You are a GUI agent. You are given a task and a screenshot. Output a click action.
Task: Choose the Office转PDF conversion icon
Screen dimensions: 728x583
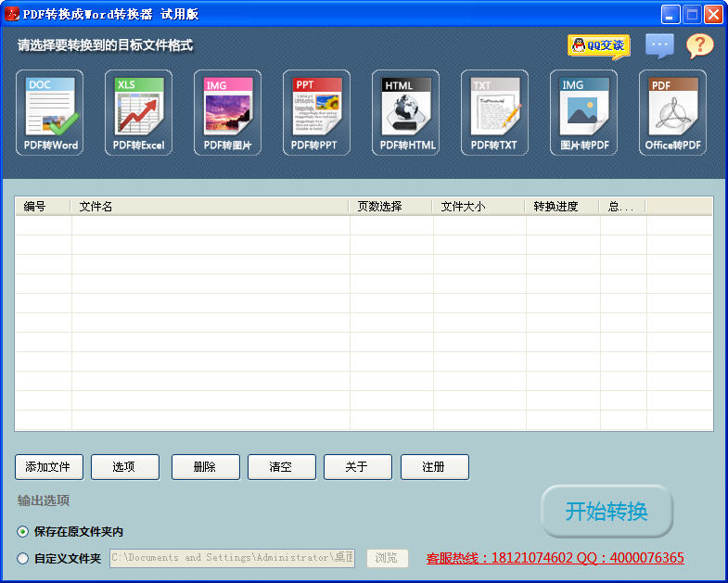[x=673, y=112]
